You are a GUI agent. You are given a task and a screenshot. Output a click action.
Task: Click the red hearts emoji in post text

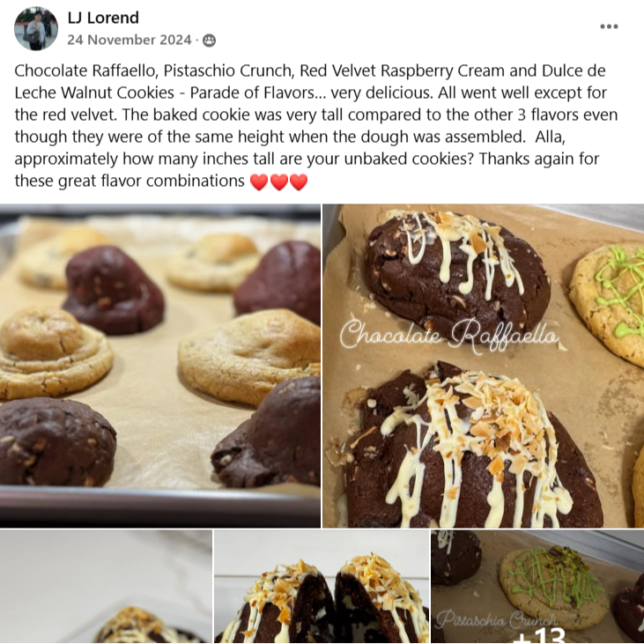pyautogui.click(x=279, y=181)
